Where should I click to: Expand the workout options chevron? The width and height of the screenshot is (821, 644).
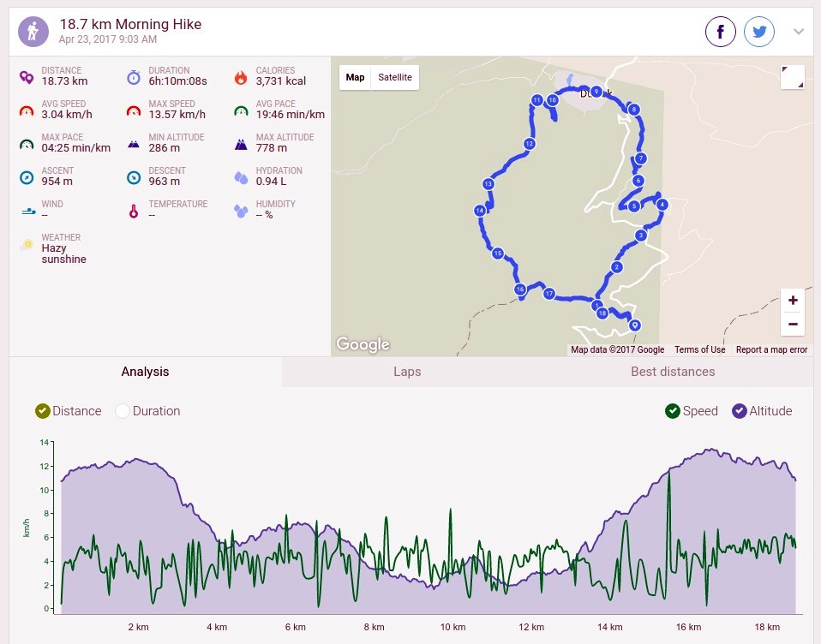coord(799,32)
